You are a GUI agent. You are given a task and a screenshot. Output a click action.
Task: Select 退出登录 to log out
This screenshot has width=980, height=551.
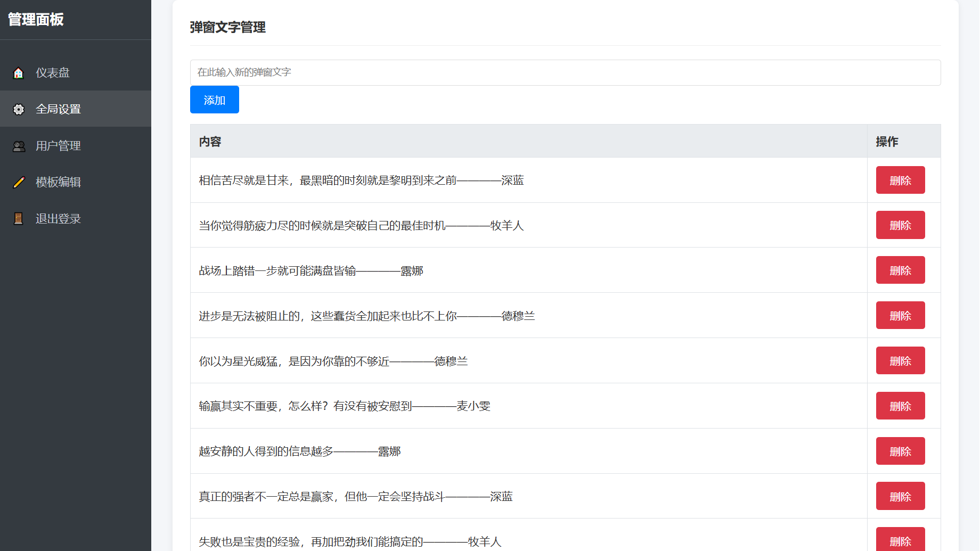pos(58,219)
